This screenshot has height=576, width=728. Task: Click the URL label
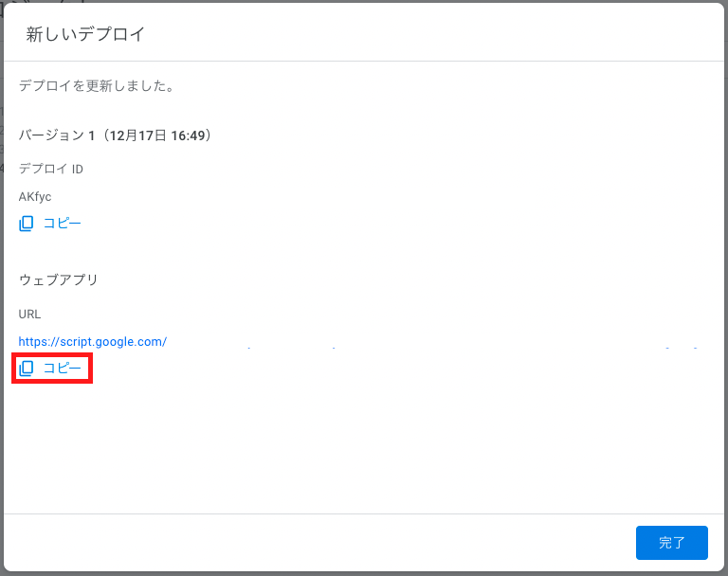[x=29, y=315]
